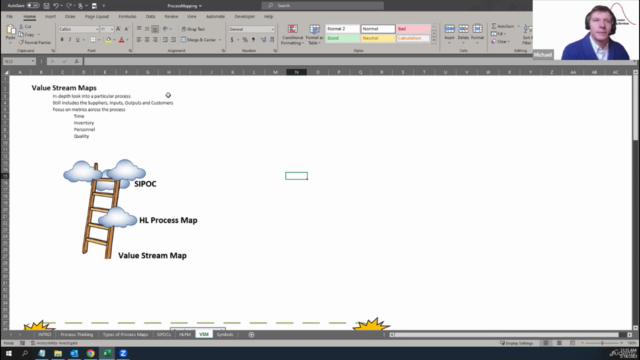640x360 pixels.
Task: Apply the yellow Fill Color swatch
Action: [108, 40]
